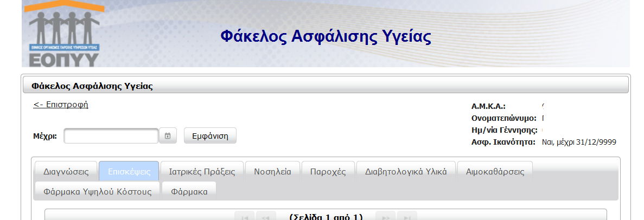
Task: Select the Επισκέψεις tab
Action: tap(129, 171)
